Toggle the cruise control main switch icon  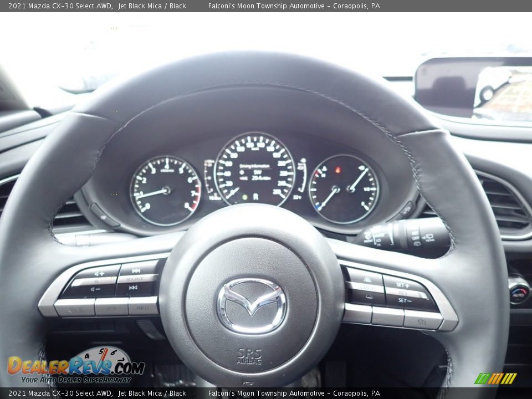pos(423,320)
